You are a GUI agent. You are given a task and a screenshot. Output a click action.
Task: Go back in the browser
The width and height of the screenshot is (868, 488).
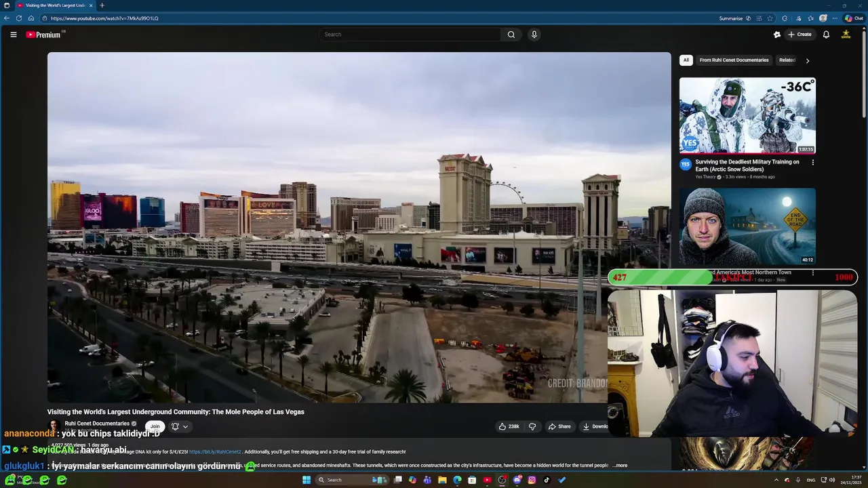click(x=7, y=18)
